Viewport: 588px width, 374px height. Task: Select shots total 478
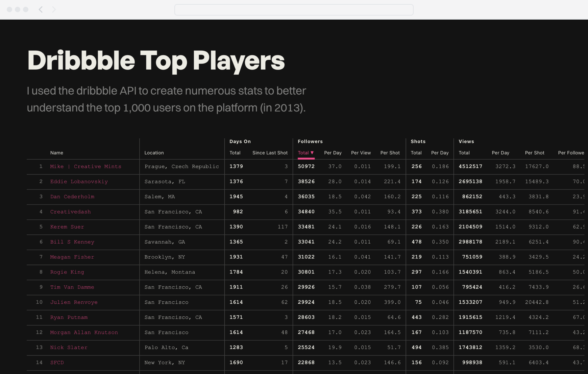(417, 242)
